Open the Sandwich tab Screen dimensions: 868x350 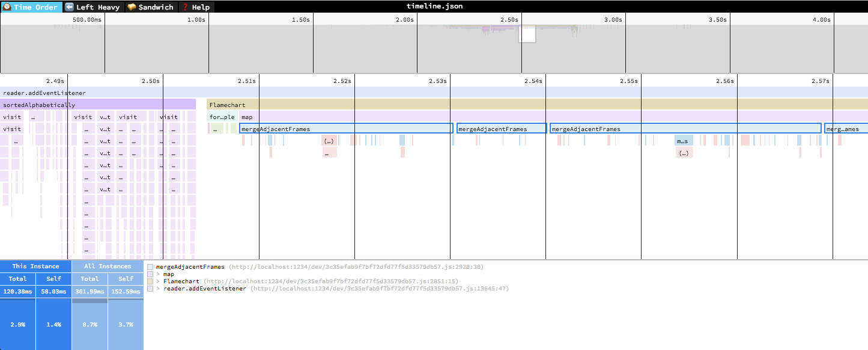click(x=150, y=7)
